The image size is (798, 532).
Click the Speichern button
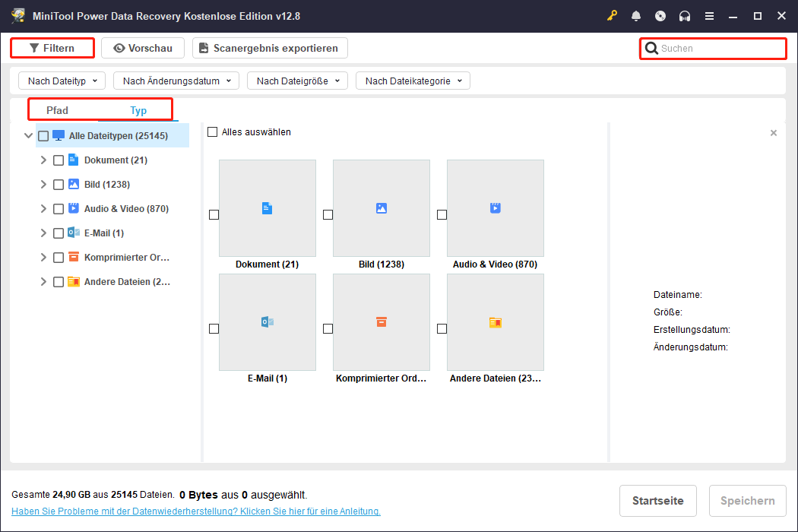(748, 501)
